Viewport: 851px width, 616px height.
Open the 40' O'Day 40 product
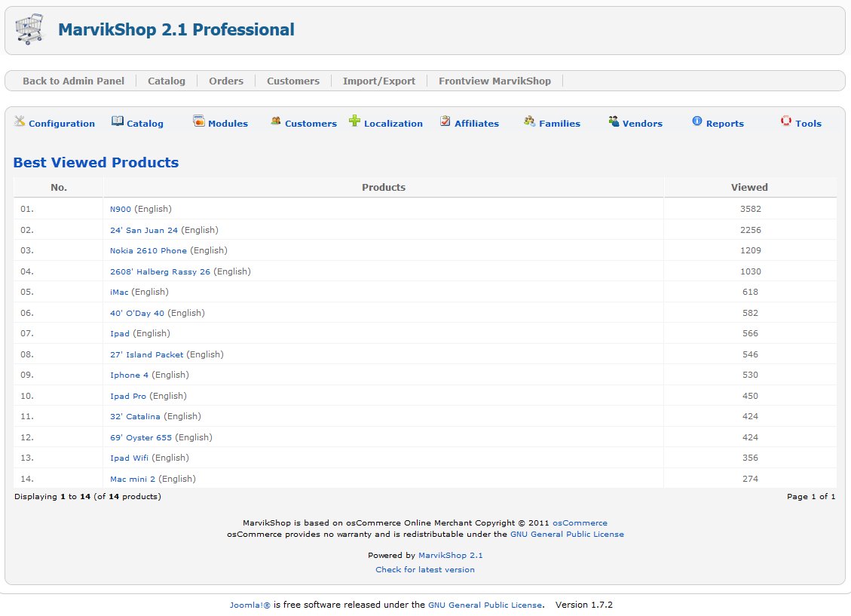pos(136,313)
